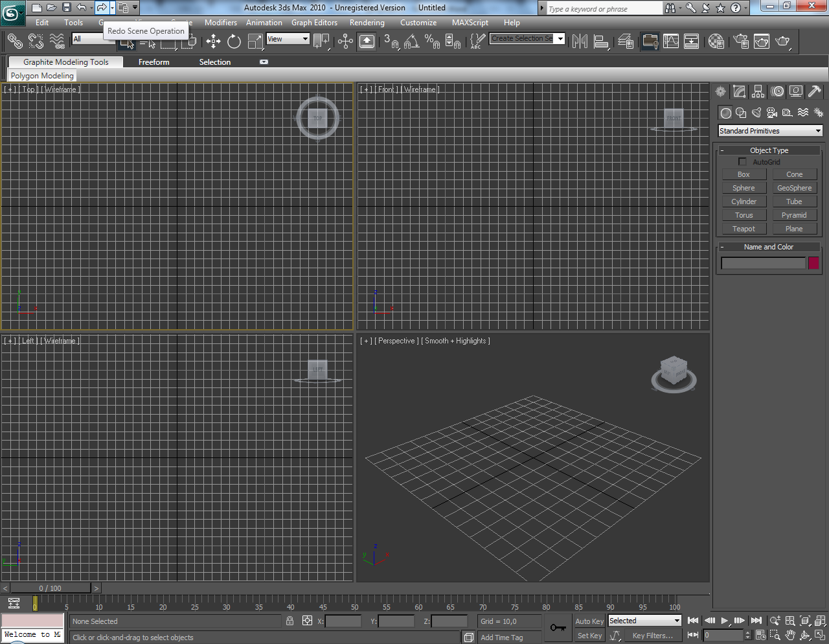Select the Unlink Selection tool
The width and height of the screenshot is (829, 644).
click(36, 41)
